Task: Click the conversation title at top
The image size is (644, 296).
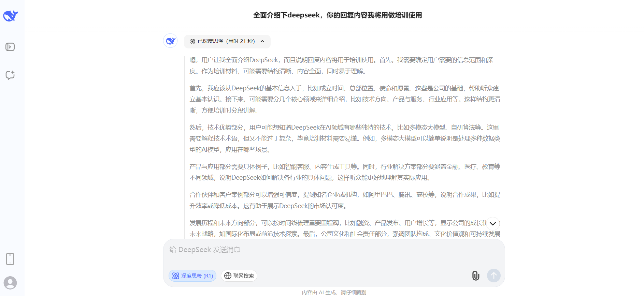Action: tap(337, 15)
